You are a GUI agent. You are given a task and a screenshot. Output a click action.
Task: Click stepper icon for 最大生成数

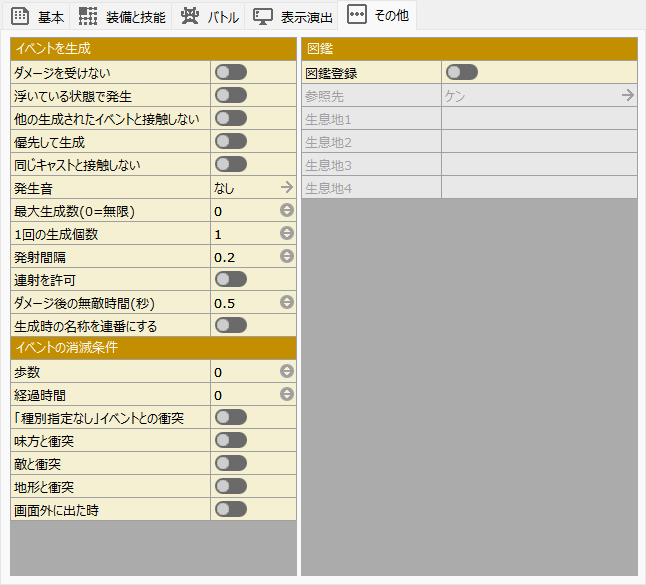click(287, 211)
